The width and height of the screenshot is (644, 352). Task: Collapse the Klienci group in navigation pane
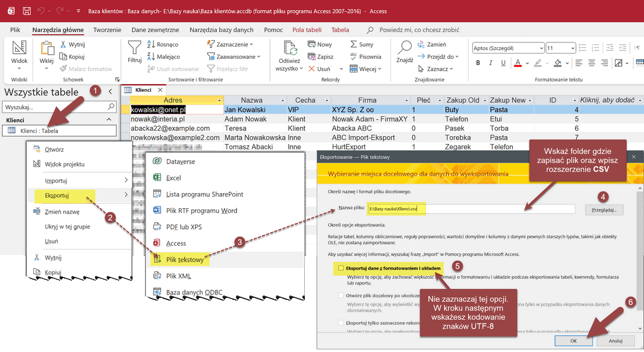click(x=109, y=120)
